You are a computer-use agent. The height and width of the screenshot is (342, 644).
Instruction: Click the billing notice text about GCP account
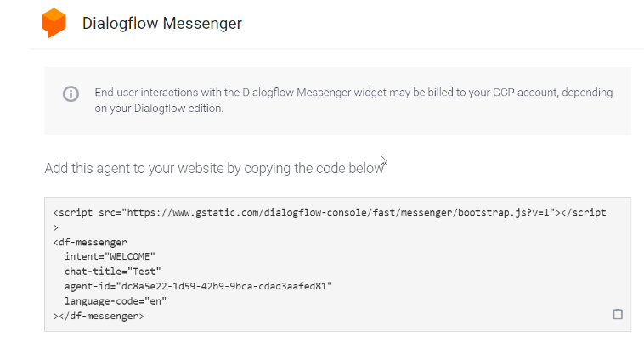click(x=353, y=100)
